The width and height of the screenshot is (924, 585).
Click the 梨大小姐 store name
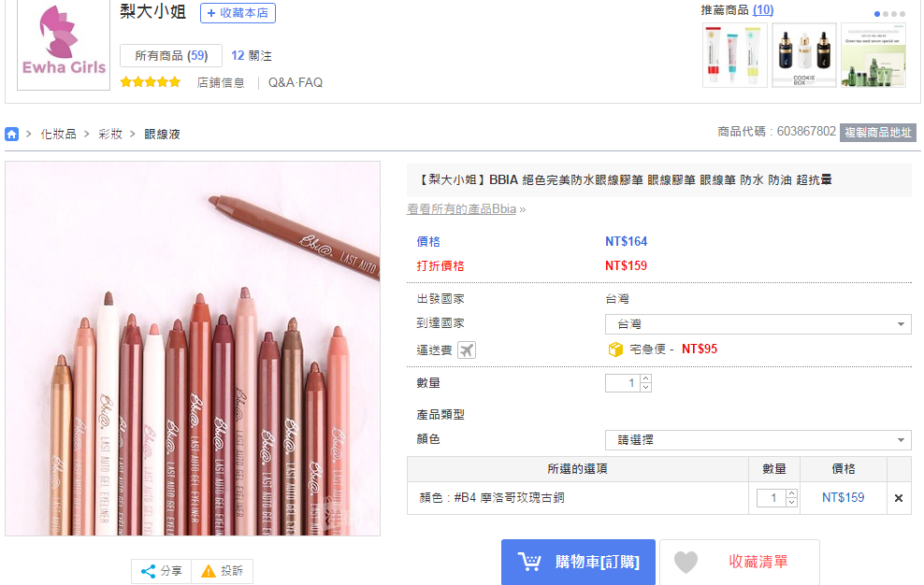(x=153, y=11)
